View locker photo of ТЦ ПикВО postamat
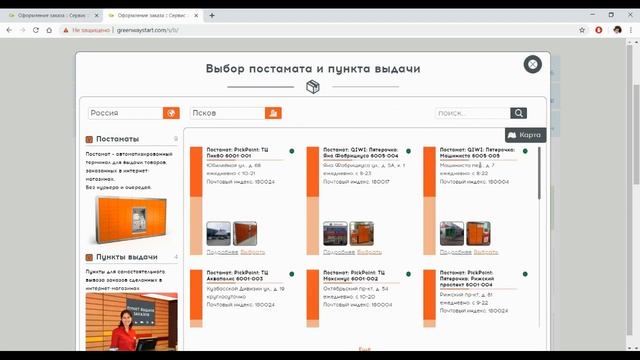The height and width of the screenshot is (360, 640). click(x=245, y=233)
